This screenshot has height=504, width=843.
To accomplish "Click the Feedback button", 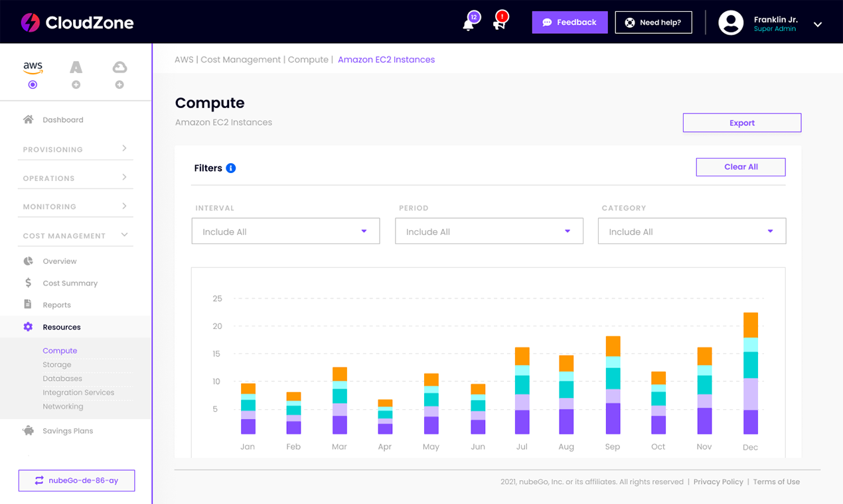I will pyautogui.click(x=570, y=23).
